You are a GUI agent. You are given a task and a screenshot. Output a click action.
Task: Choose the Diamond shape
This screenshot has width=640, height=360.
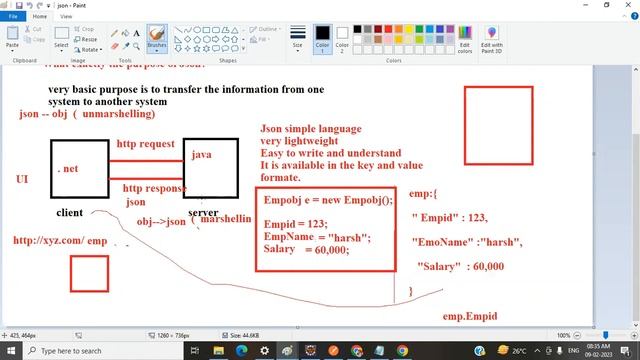(187, 39)
